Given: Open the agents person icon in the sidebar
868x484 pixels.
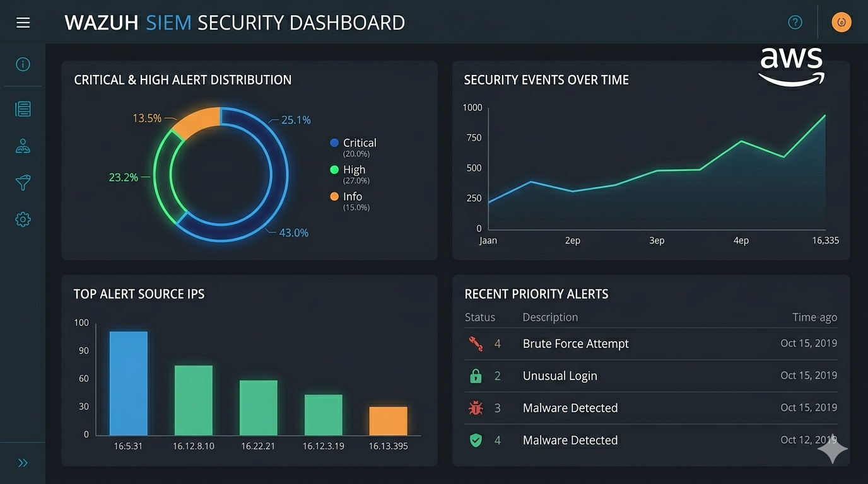Looking at the screenshot, I should tap(23, 146).
